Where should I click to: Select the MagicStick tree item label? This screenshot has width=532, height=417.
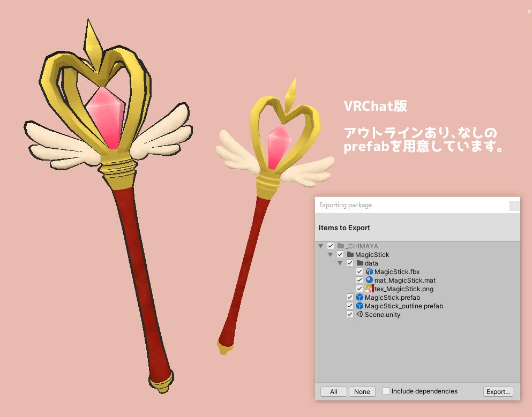click(371, 254)
